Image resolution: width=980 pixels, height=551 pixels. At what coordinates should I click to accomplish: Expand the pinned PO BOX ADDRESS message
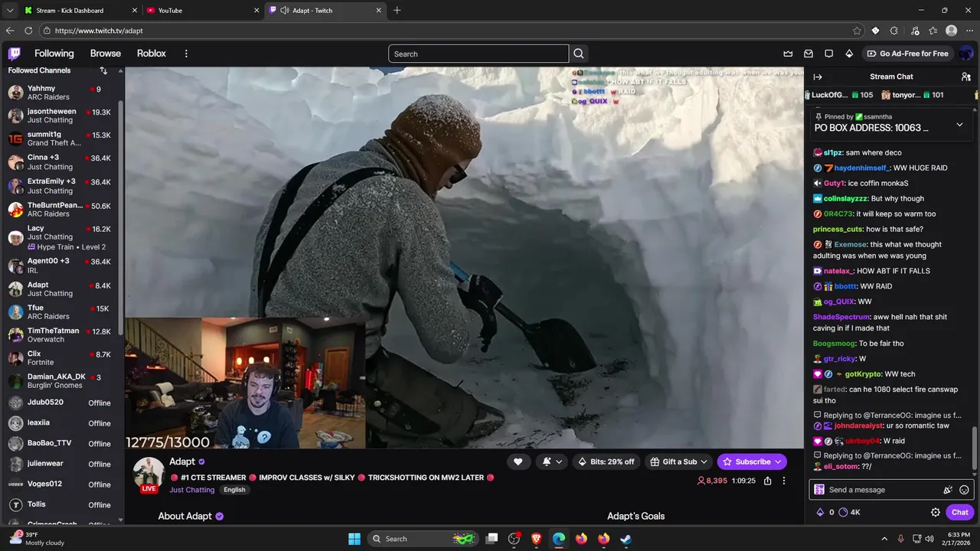[959, 125]
